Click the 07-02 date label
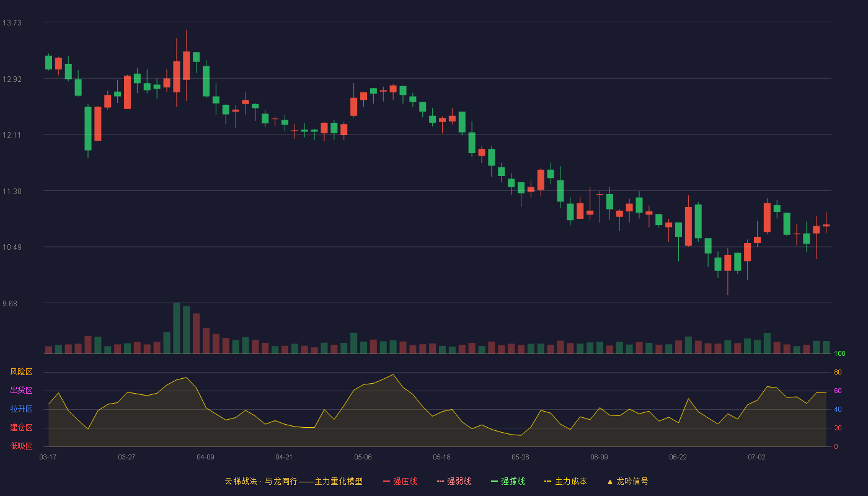This screenshot has height=496, width=868. [756, 457]
